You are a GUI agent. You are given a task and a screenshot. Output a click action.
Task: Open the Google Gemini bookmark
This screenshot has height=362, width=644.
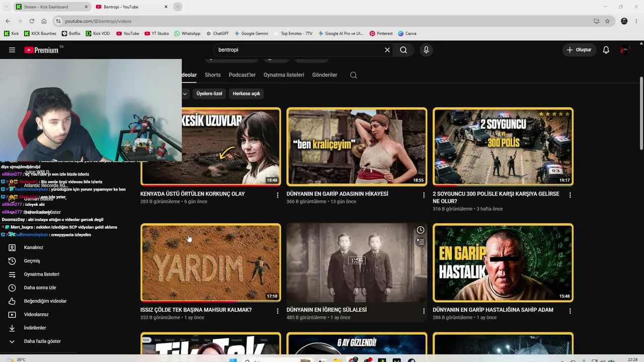251,34
